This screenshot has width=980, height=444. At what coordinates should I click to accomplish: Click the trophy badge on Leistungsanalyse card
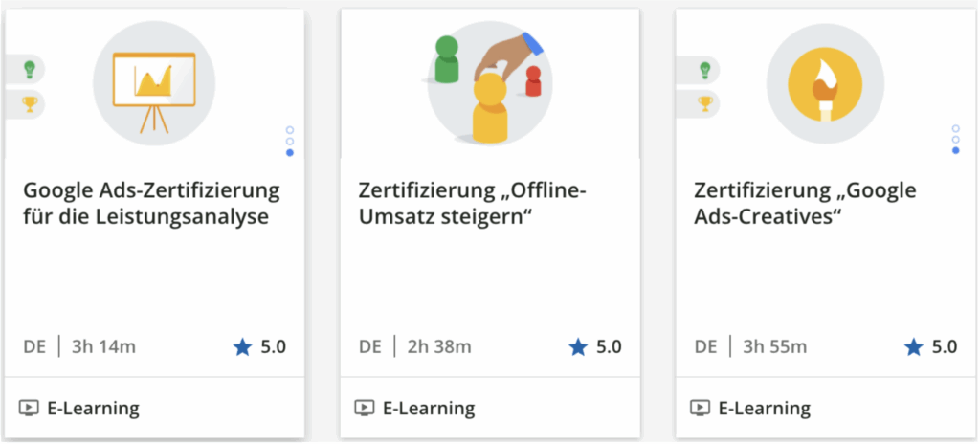click(26, 103)
